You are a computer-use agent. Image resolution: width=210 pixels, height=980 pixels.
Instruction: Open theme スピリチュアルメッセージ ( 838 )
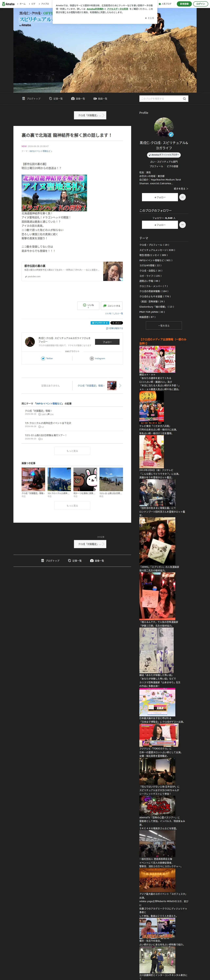[157, 250]
